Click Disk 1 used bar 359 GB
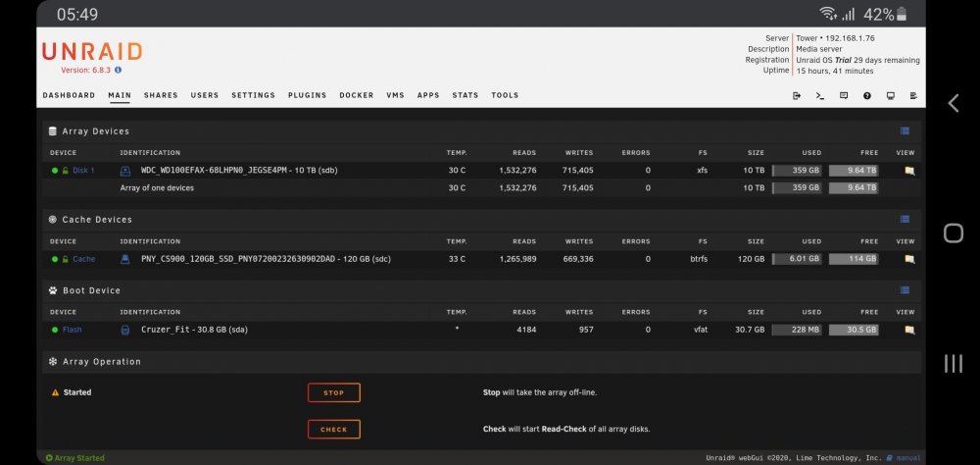 coord(797,171)
